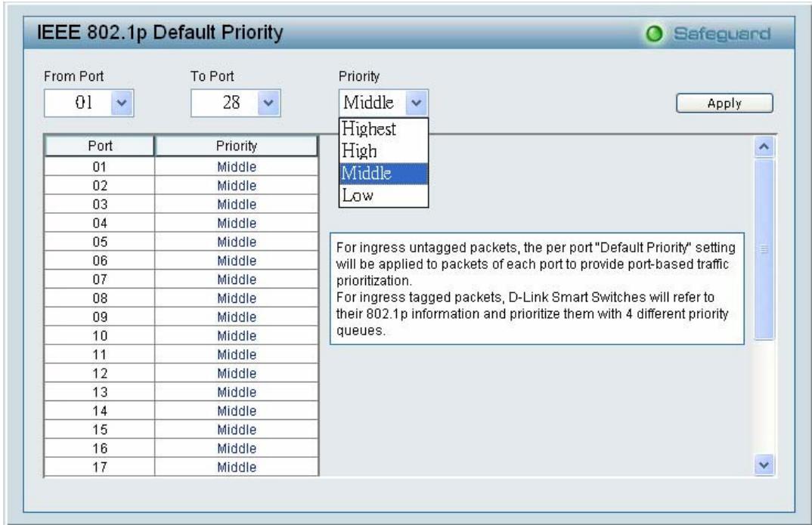
Task: Click the Priority label above the dropdown
Action: point(359,76)
